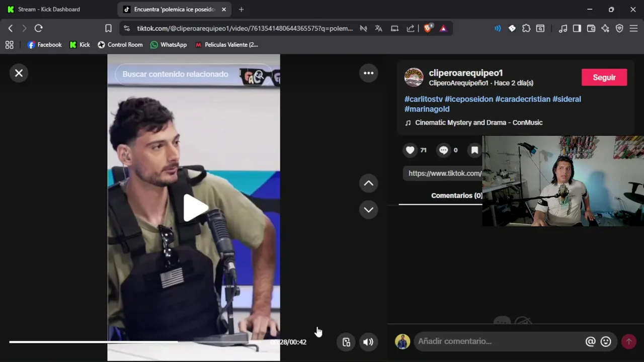Open Leo AI sparkle icon
The width and height of the screenshot is (644, 362).
[x=605, y=29]
